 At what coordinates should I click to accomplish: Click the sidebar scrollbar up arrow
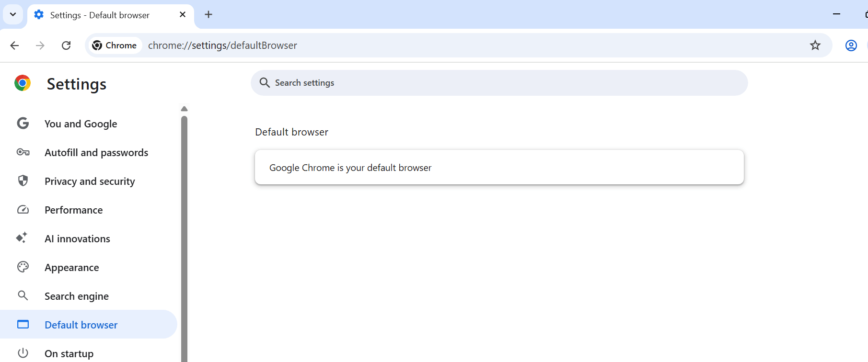click(x=184, y=109)
